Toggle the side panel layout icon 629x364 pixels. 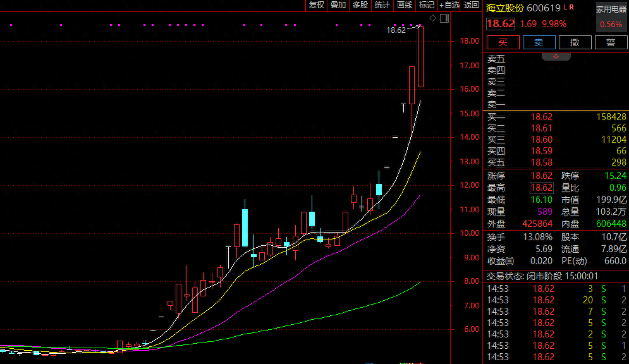(x=444, y=18)
